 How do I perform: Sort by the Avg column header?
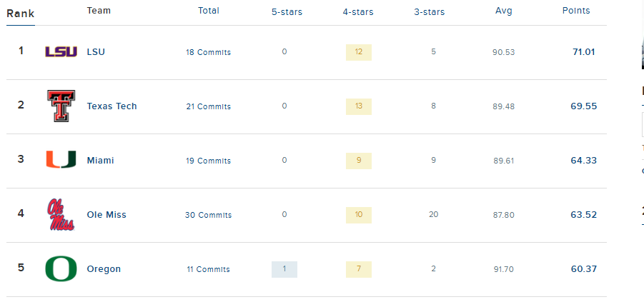click(503, 11)
